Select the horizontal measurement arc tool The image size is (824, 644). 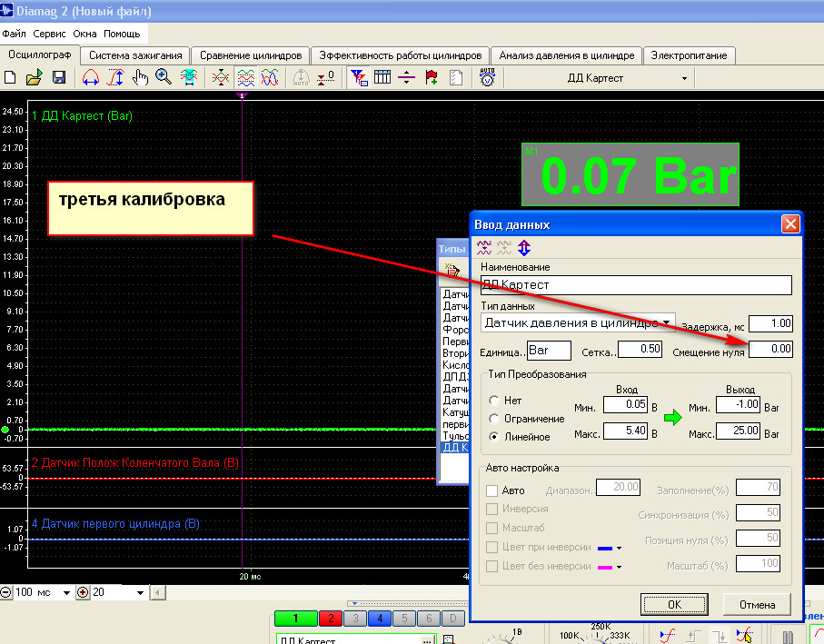90,78
